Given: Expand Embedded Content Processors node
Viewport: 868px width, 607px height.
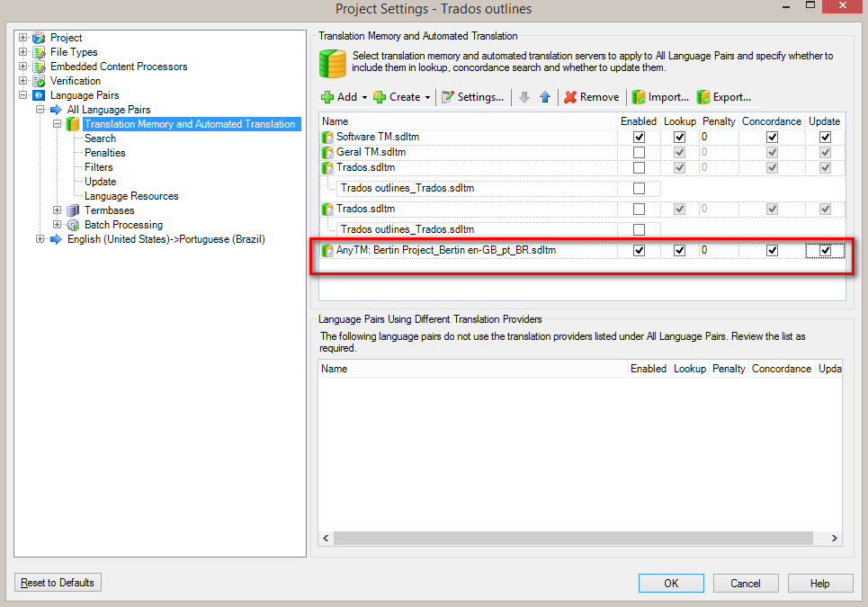Looking at the screenshot, I should pyautogui.click(x=22, y=67).
